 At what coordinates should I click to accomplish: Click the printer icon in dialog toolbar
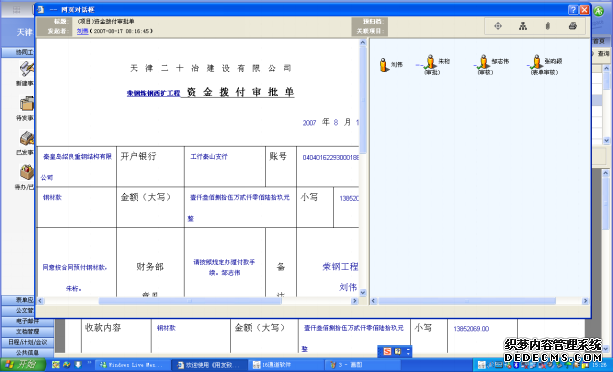[573, 26]
